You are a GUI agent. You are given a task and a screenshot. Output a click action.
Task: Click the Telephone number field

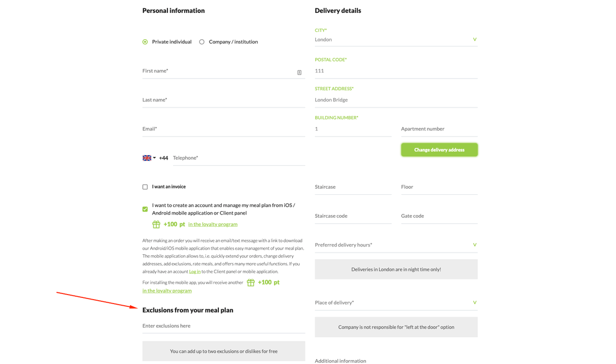click(x=238, y=158)
